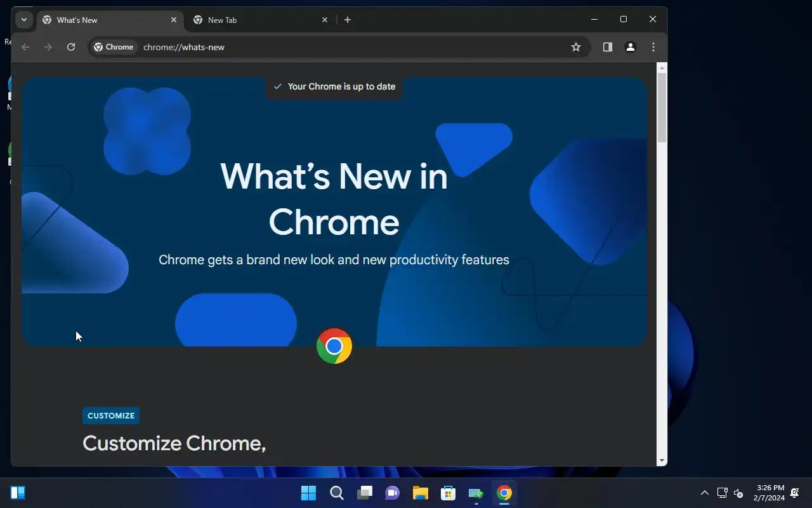This screenshot has width=812, height=508.
Task: Open Microsoft Store from the taskbar
Action: pyautogui.click(x=449, y=493)
